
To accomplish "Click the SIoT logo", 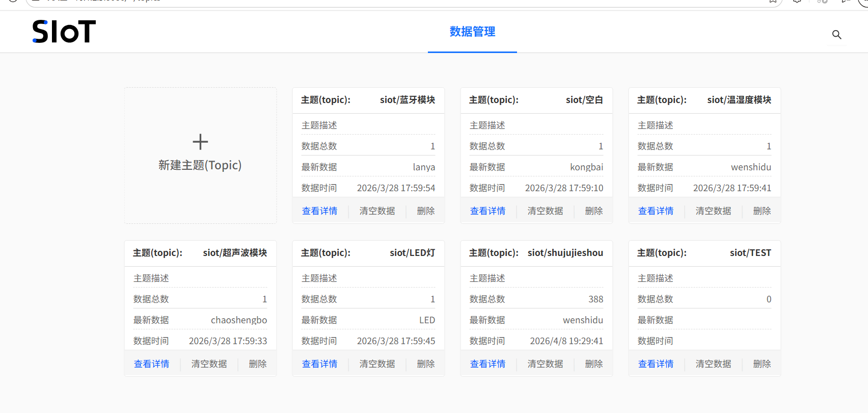I will click(x=64, y=32).
